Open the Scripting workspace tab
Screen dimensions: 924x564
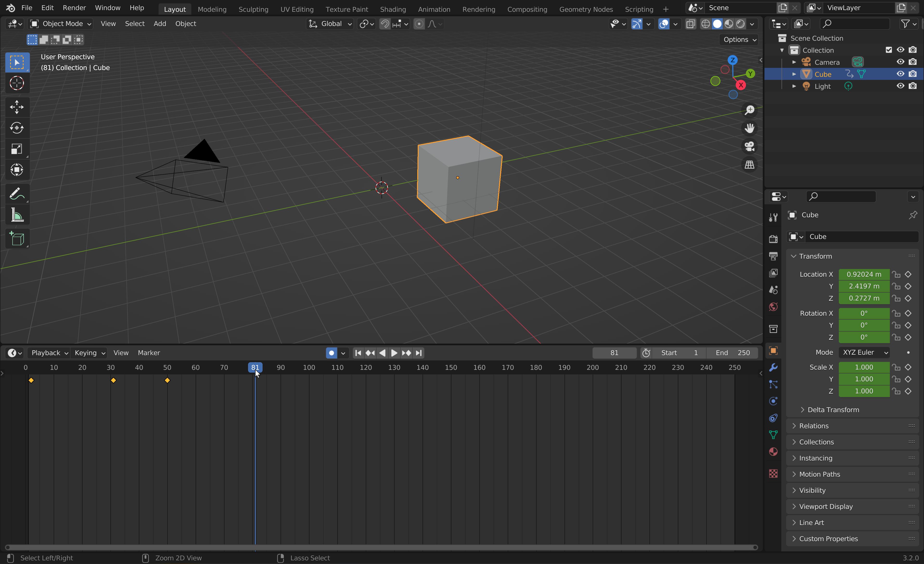639,9
